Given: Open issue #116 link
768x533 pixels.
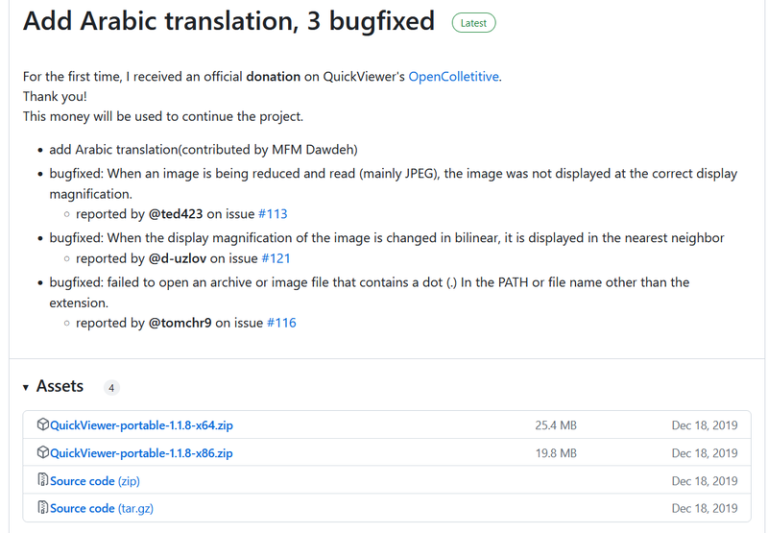Looking at the screenshot, I should [x=281, y=322].
